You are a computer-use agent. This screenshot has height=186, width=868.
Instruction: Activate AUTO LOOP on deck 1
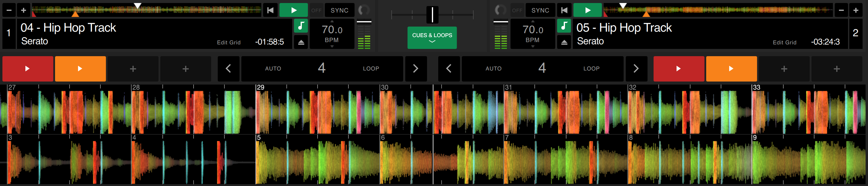(x=273, y=69)
